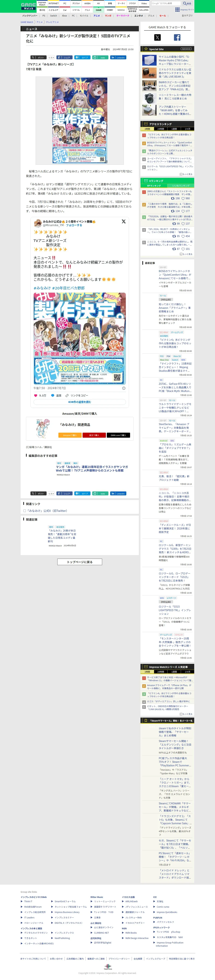Click the Amazonで購入 button
Viewport: 215px width, 980px height.
tap(70, 435)
